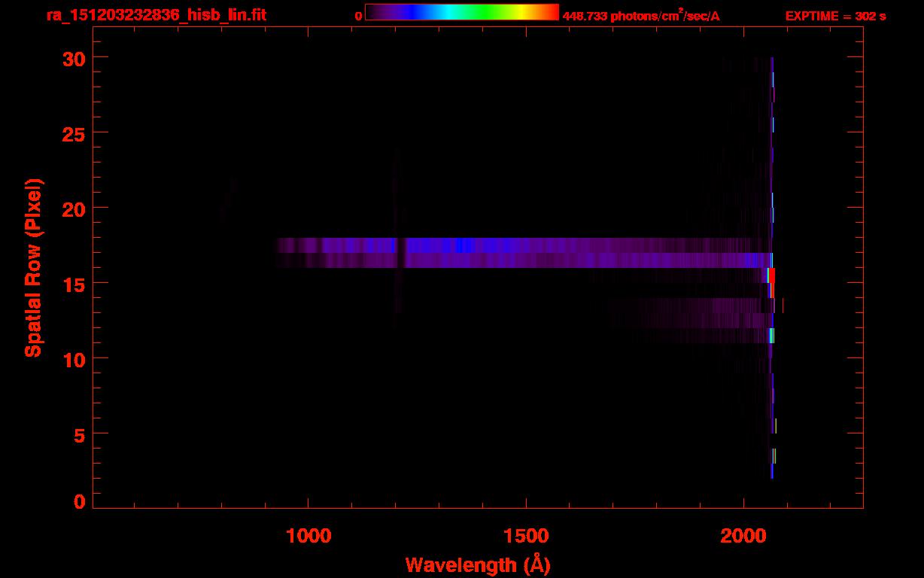Click the EXPTIME = 302 s text
This screenshot has height=578, width=924.
click(x=835, y=16)
